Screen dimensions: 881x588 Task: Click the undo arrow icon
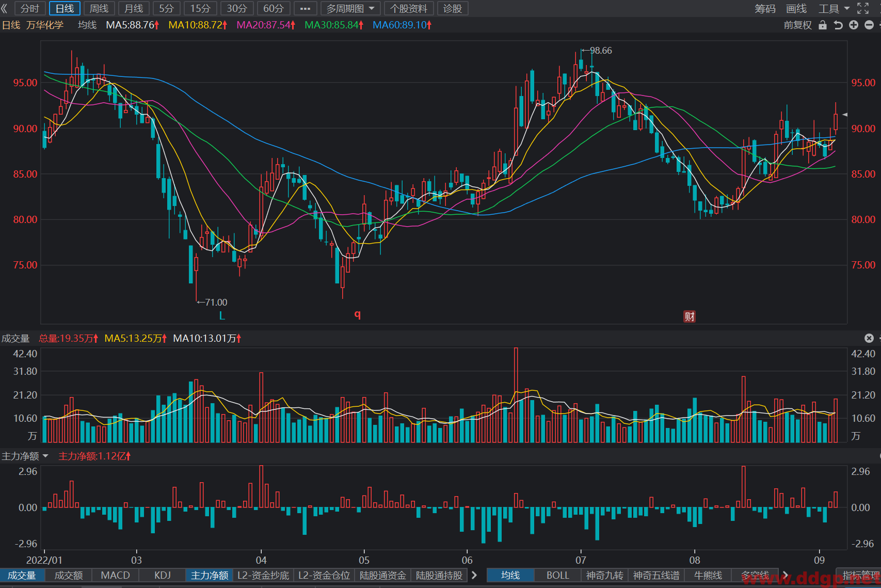click(x=838, y=25)
